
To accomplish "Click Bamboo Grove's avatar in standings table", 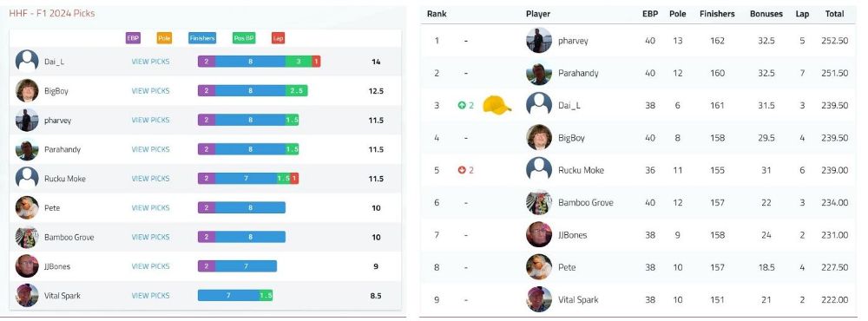I will (539, 202).
